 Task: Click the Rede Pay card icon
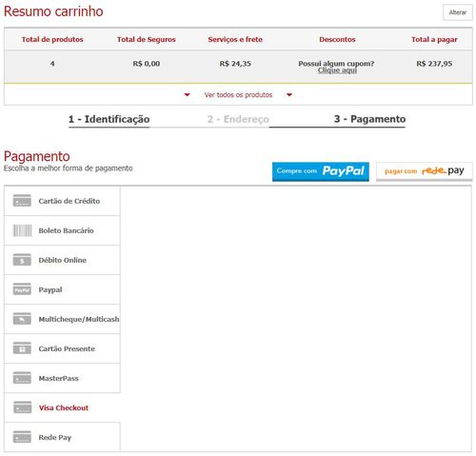click(x=22, y=437)
